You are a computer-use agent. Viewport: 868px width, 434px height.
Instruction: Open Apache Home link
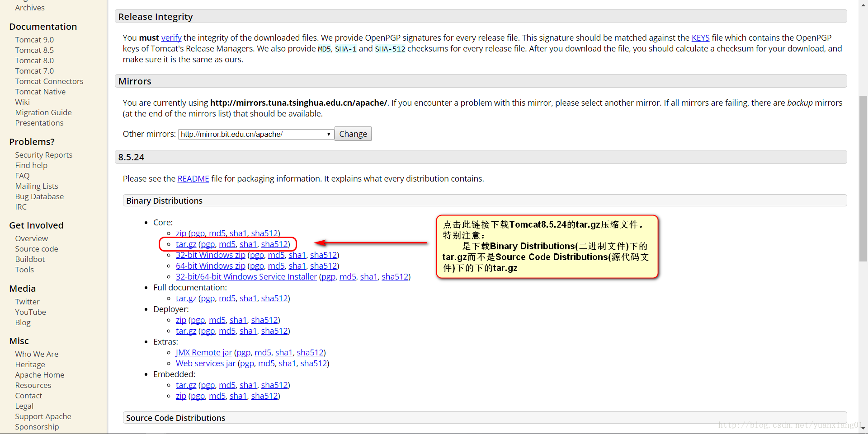40,375
